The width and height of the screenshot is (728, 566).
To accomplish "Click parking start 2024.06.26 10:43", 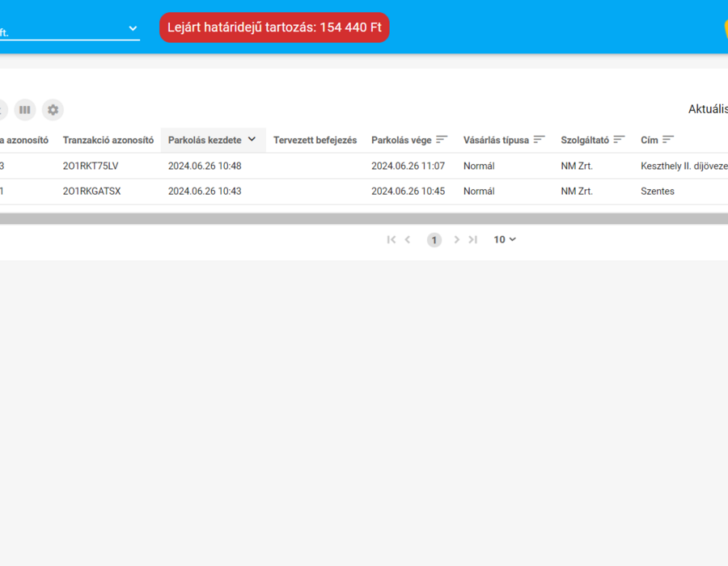I will coord(205,191).
